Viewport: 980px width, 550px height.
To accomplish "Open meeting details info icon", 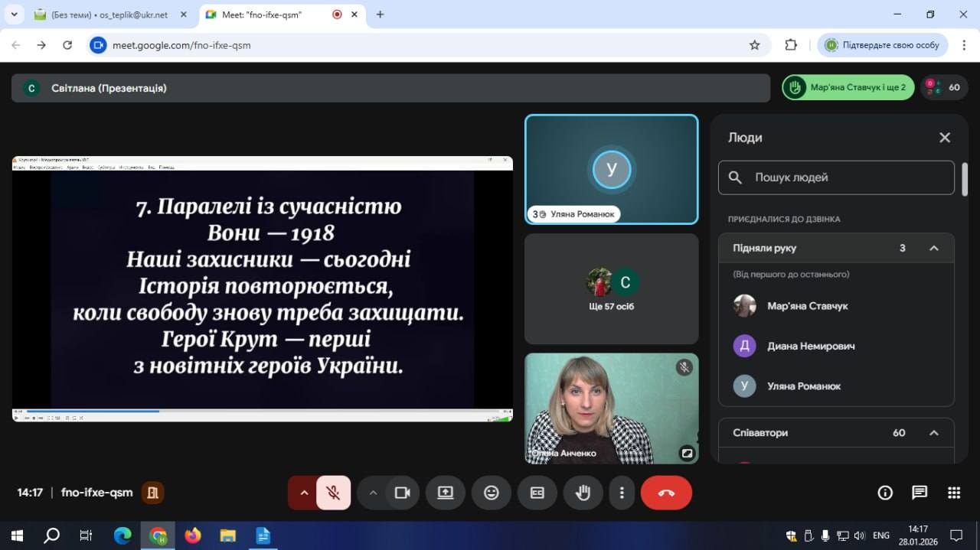I will [x=885, y=493].
